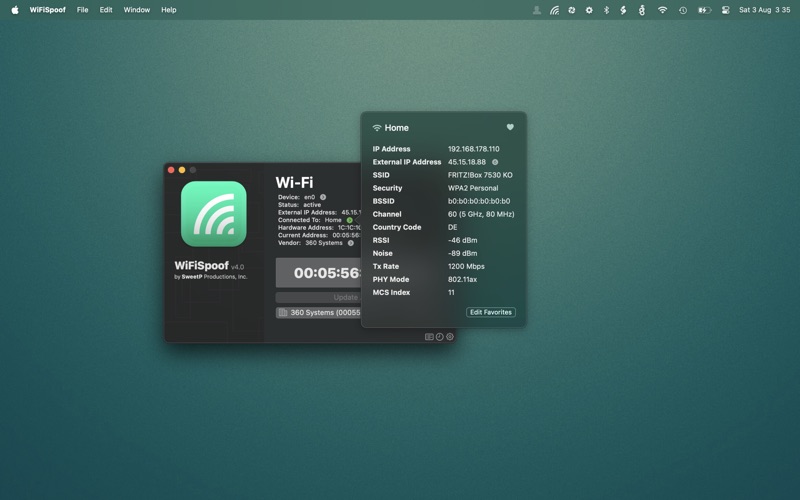Click the favorite heart icon in Home popover
The height and width of the screenshot is (500, 800).
pos(510,127)
